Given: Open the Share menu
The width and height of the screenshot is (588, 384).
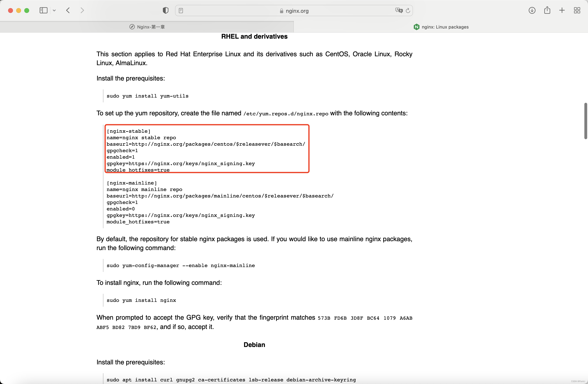Looking at the screenshot, I should 547,10.
